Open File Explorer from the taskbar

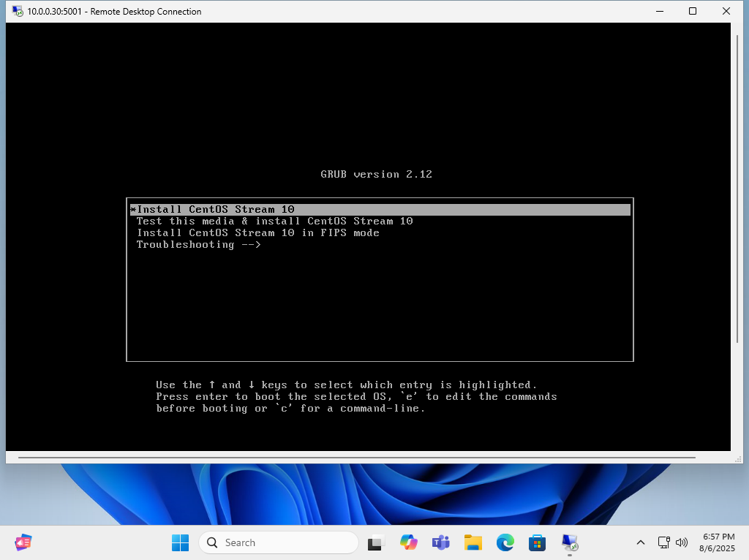473,542
